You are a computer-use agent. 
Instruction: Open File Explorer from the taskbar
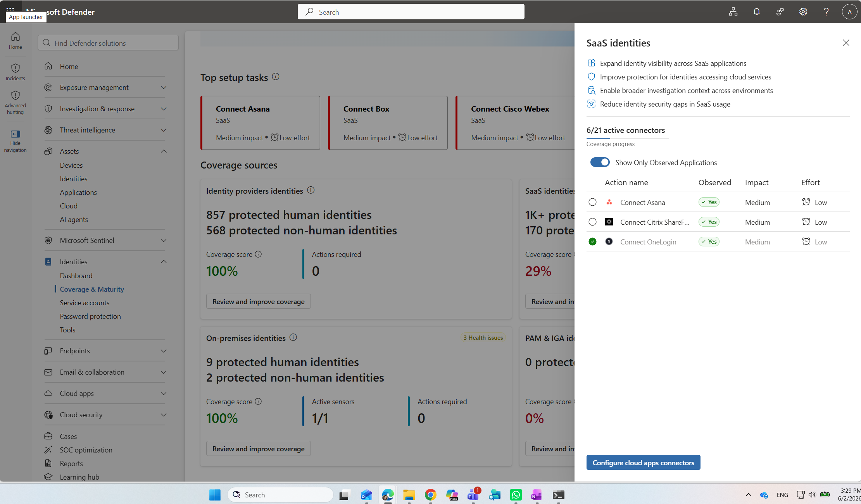point(409,495)
